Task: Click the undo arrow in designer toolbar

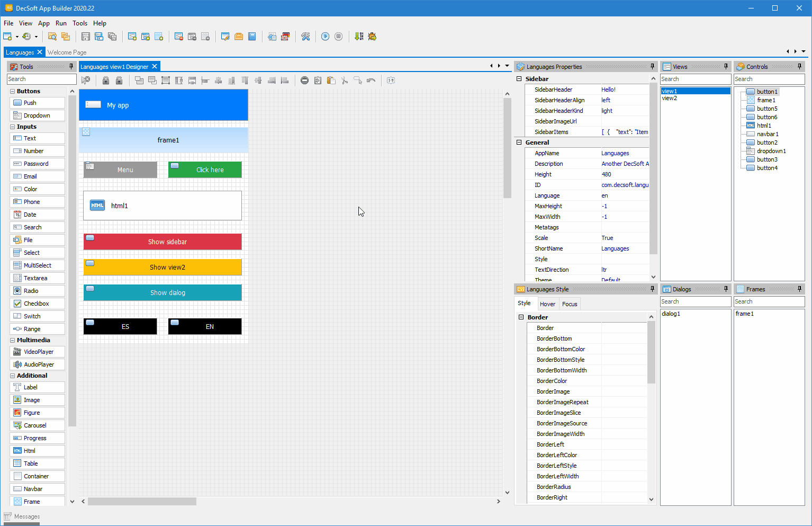Action: point(371,81)
